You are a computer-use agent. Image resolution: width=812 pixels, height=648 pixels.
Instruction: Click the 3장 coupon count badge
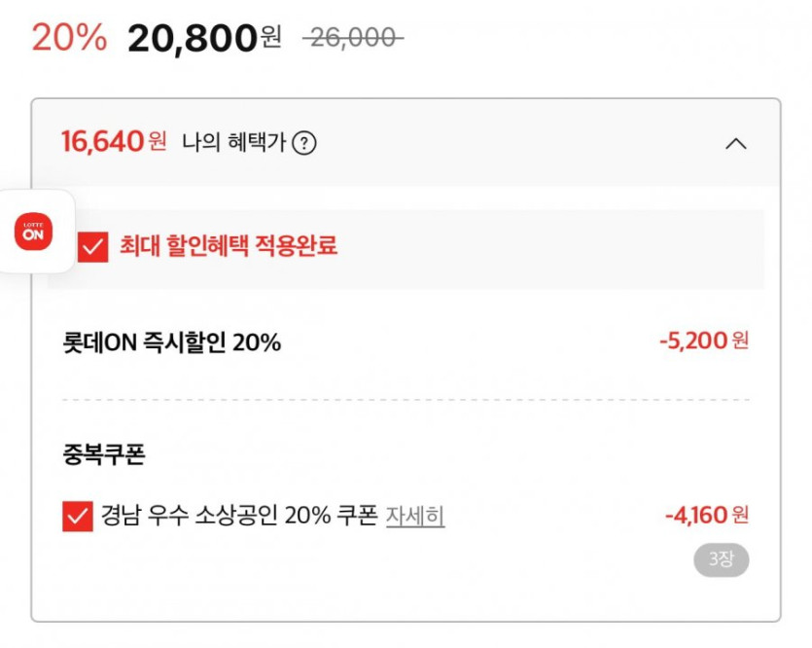point(721,559)
